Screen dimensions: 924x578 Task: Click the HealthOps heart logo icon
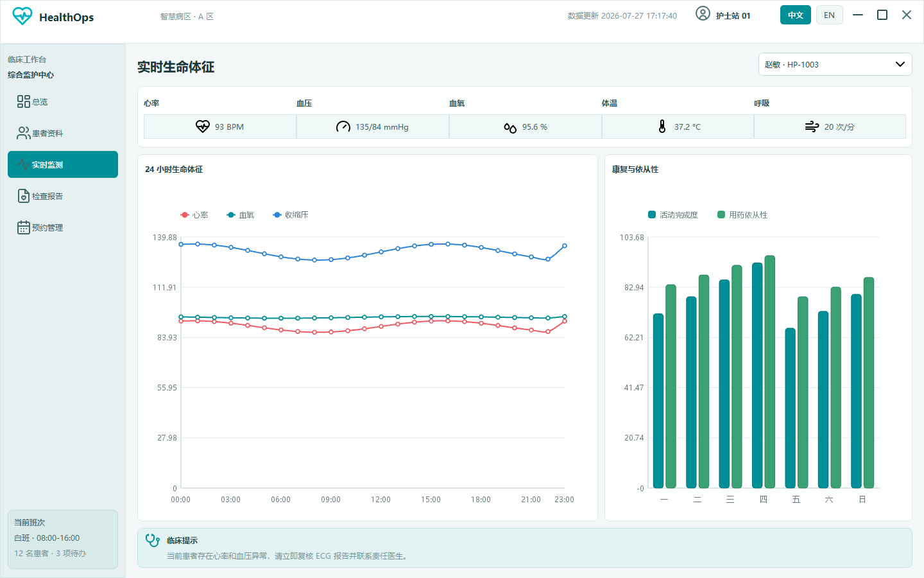click(22, 16)
